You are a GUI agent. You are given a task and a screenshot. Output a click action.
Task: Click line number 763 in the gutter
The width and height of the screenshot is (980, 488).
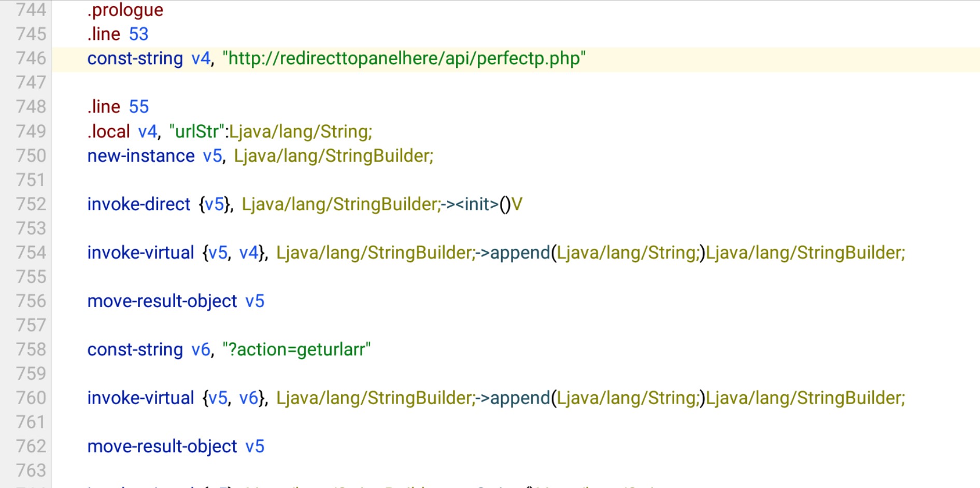[31, 470]
